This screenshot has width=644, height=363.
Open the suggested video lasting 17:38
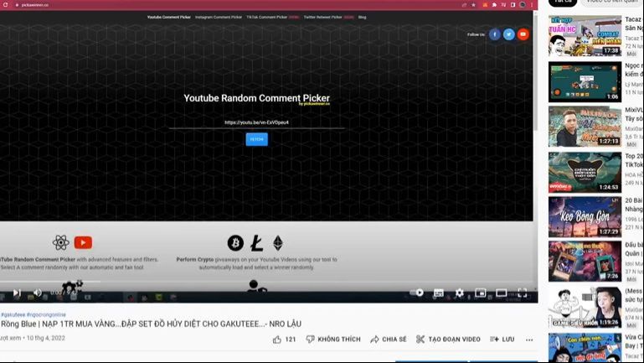point(585,36)
